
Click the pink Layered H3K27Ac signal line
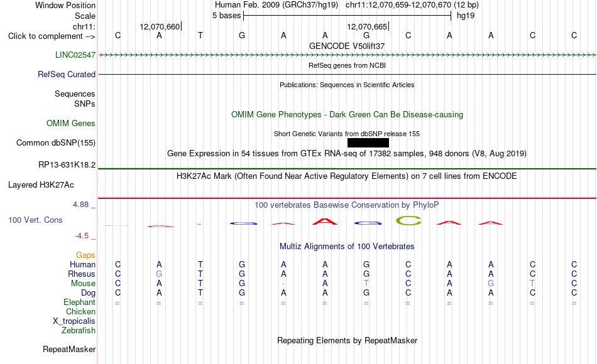(347, 198)
